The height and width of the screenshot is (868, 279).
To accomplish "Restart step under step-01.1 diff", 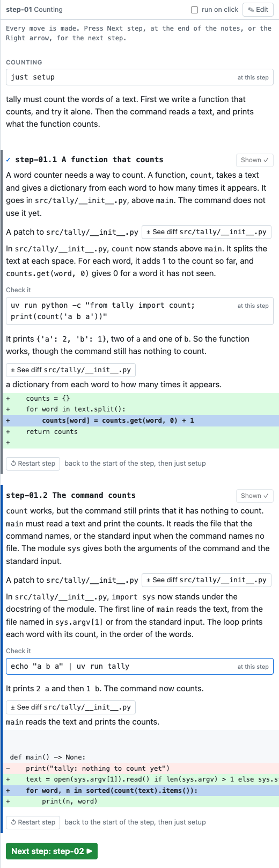I will pos(33,464).
